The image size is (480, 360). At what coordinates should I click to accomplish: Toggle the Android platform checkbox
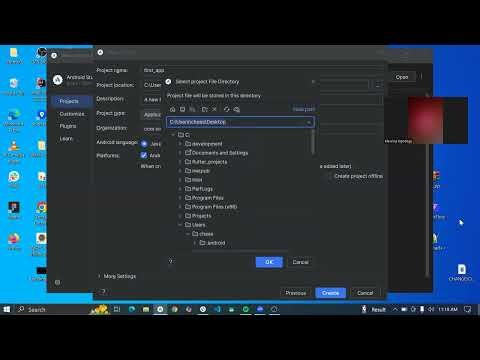(x=144, y=155)
